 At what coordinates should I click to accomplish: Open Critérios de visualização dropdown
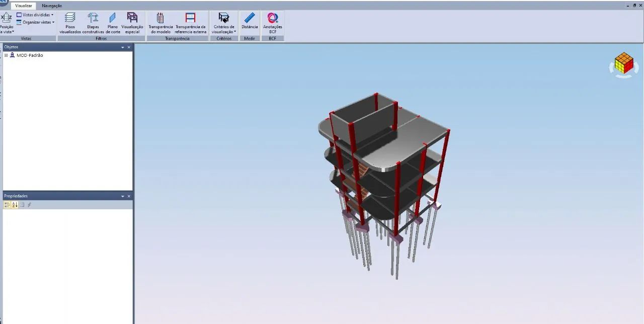click(224, 23)
